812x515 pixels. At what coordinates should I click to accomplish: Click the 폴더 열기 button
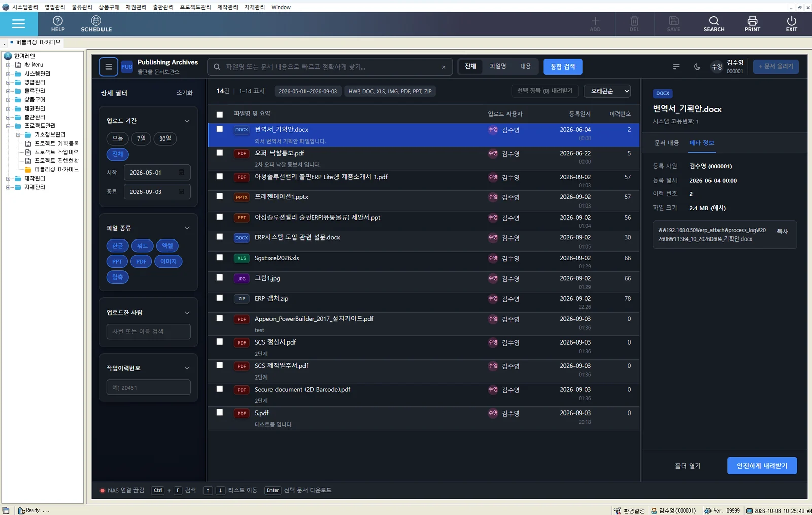pyautogui.click(x=688, y=466)
